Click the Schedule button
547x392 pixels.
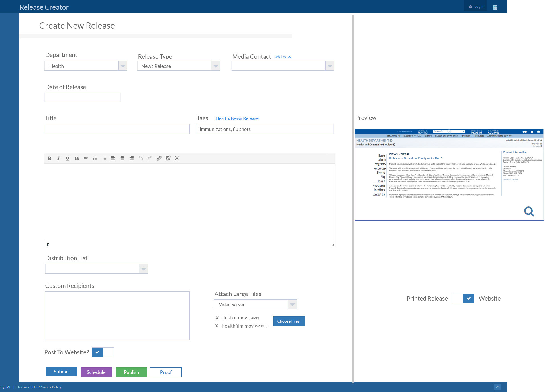click(96, 372)
